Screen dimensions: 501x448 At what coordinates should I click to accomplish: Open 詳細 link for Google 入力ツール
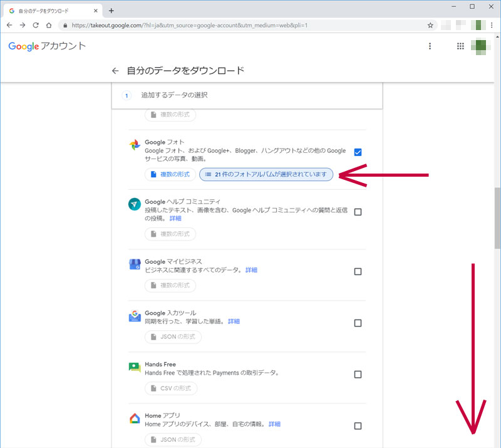pos(234,321)
